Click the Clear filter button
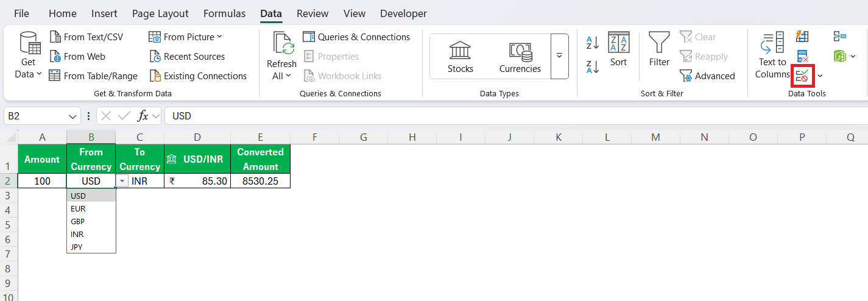868x301 pixels. tap(698, 37)
